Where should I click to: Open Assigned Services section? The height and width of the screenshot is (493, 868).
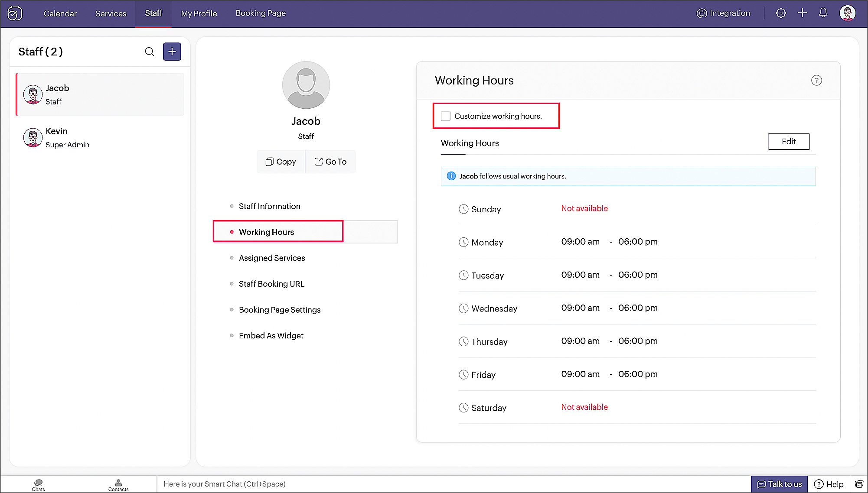tap(272, 258)
